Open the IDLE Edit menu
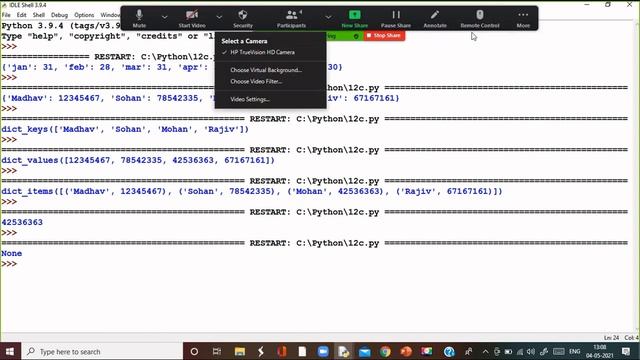640x360 pixels. 21,15
